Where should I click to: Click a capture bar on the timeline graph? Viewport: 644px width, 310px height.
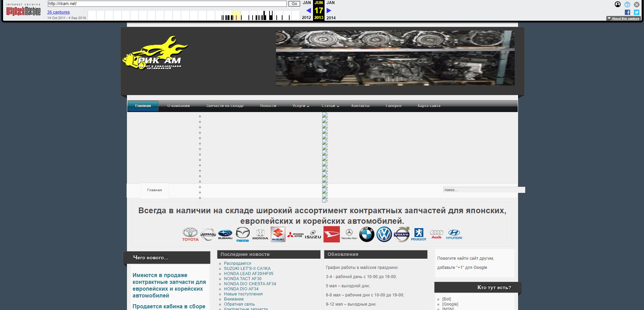271,15
